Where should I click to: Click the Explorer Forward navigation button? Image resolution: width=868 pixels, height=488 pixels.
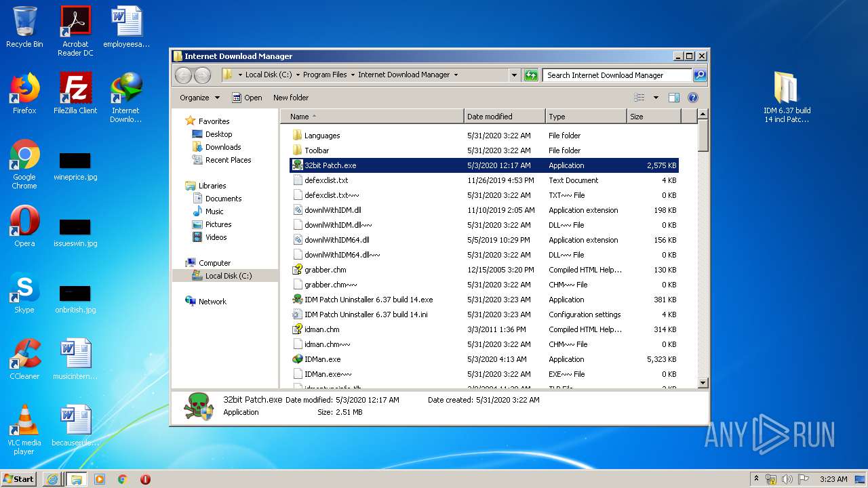pyautogui.click(x=202, y=75)
